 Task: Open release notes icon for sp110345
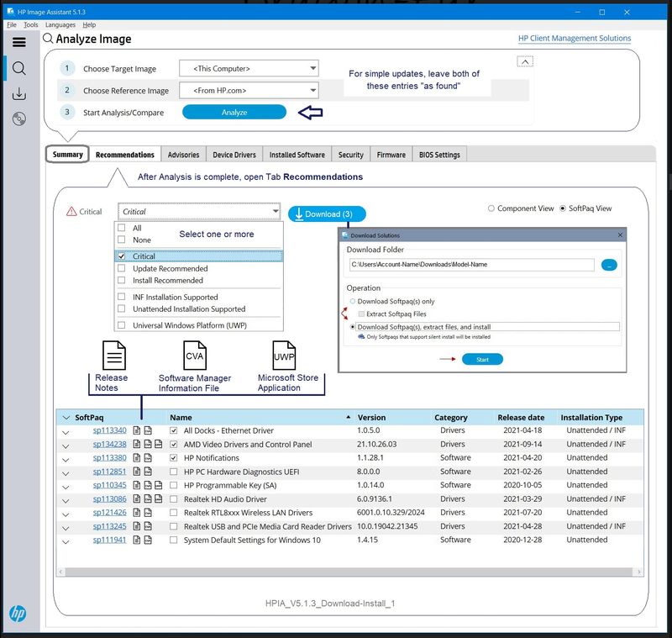click(x=137, y=485)
